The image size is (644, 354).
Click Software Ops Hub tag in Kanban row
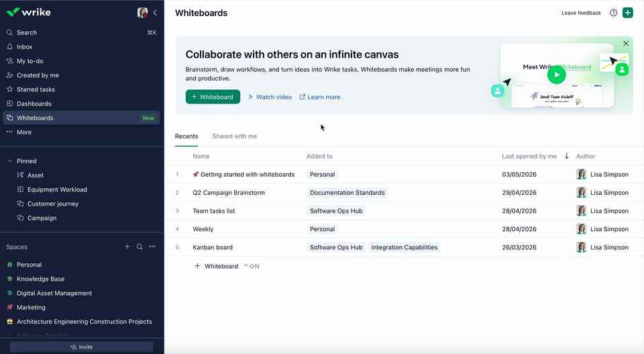pyautogui.click(x=336, y=247)
